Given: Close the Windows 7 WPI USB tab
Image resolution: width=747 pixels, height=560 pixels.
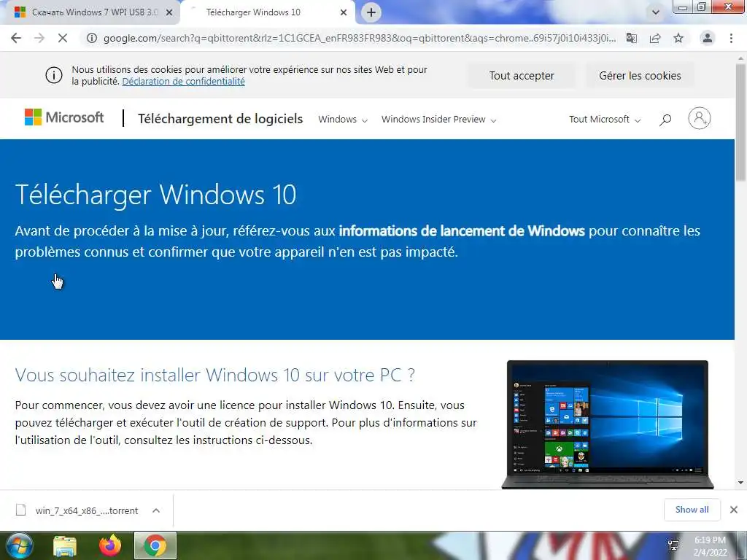Looking at the screenshot, I should pyautogui.click(x=169, y=12).
